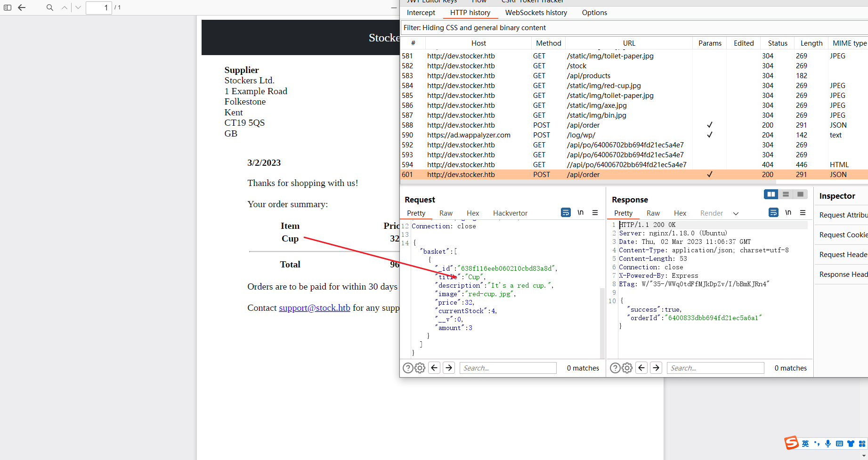Select the Hex tab in Response pane

(x=680, y=213)
